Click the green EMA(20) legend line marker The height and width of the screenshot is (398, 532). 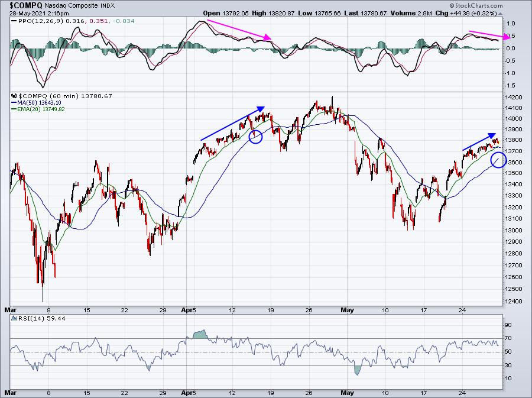point(14,109)
